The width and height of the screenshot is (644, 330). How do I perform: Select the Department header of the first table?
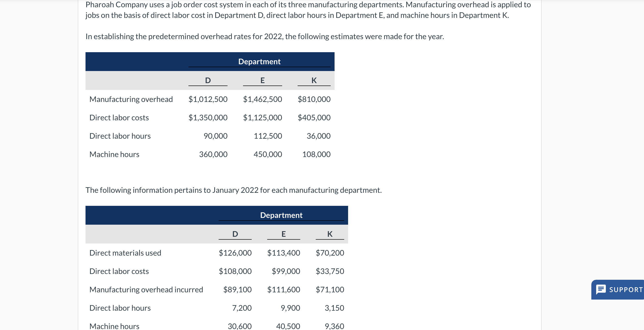[259, 61]
